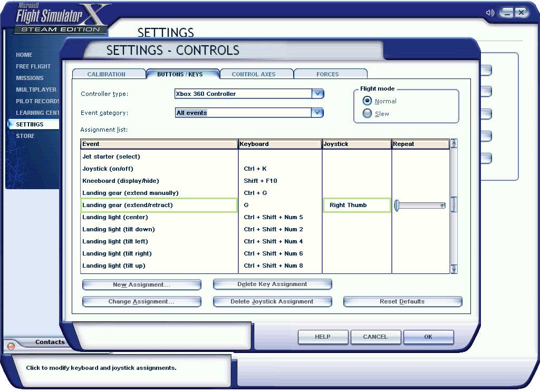This screenshot has width=540, height=392.
Task: Select the Landing light (tilt left) event
Action: (115, 241)
